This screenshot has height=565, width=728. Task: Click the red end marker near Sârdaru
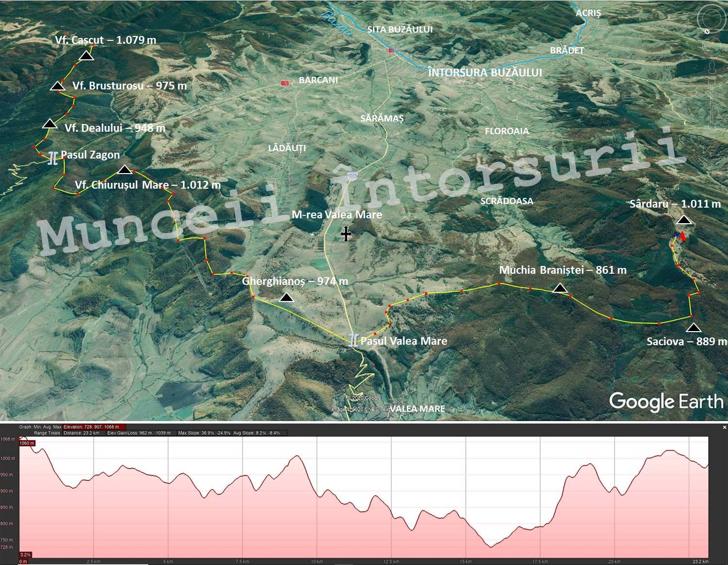[x=683, y=236]
